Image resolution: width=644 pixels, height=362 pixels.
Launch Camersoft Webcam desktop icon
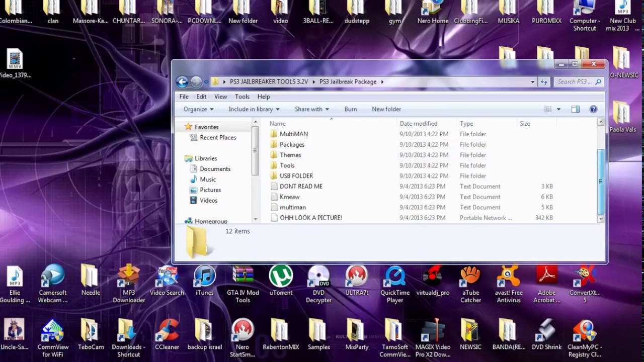53,285
